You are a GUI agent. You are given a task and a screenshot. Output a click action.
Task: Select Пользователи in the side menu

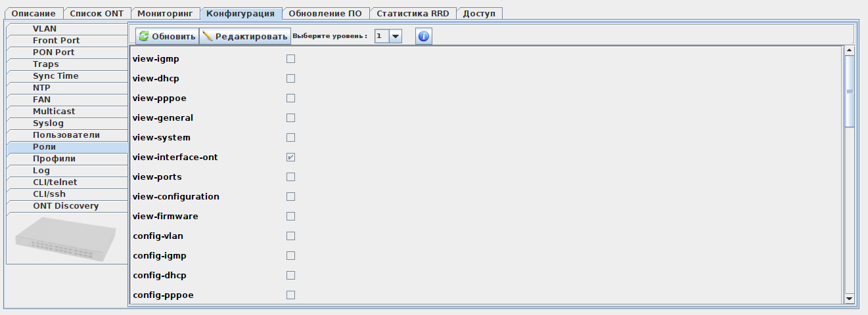(66, 135)
